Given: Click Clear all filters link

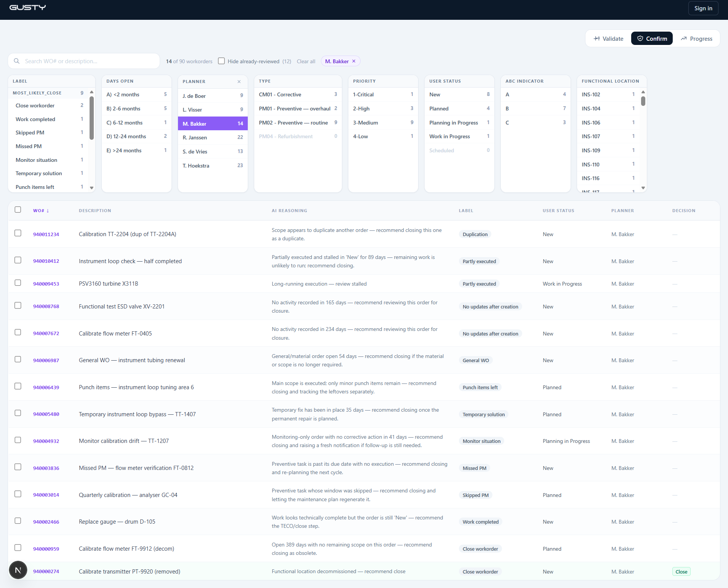Looking at the screenshot, I should pos(306,61).
